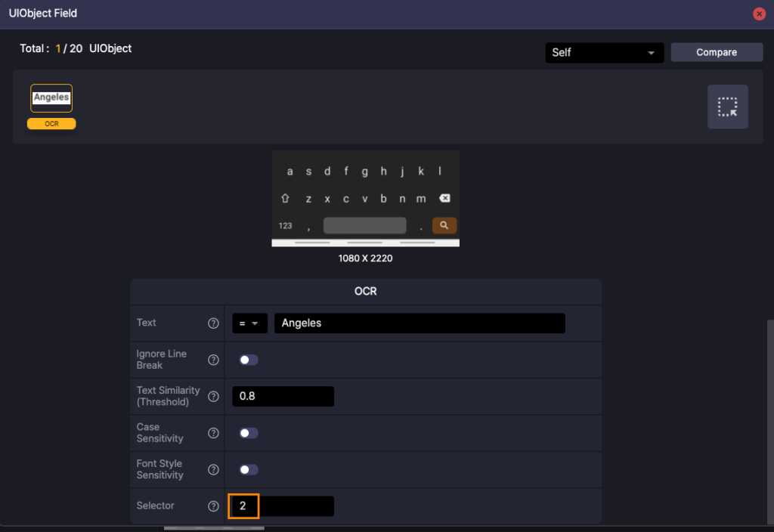Screen dimensions: 774x532
Task: Click the help icon beside Selector
Action: [213, 506]
